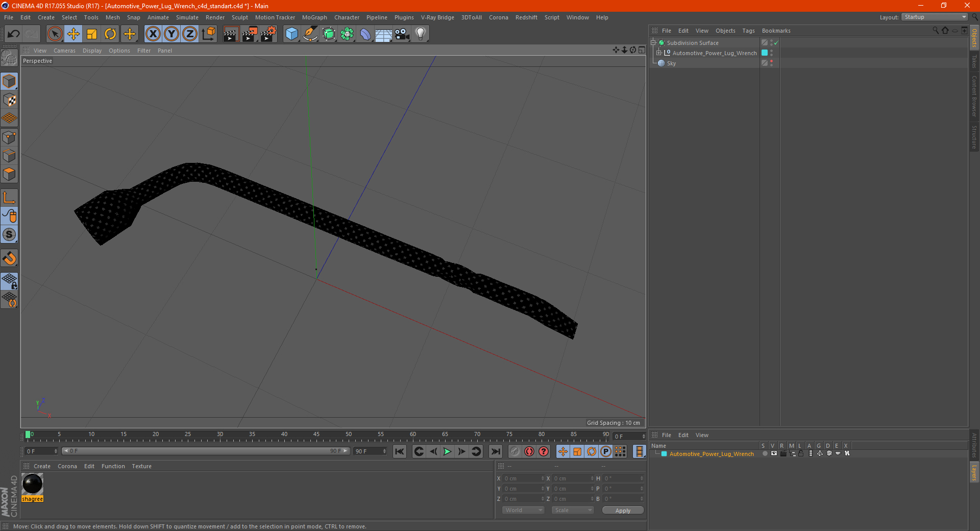Toggle Subdivision Surface enabled checkmark
980x531 pixels.
pos(776,43)
